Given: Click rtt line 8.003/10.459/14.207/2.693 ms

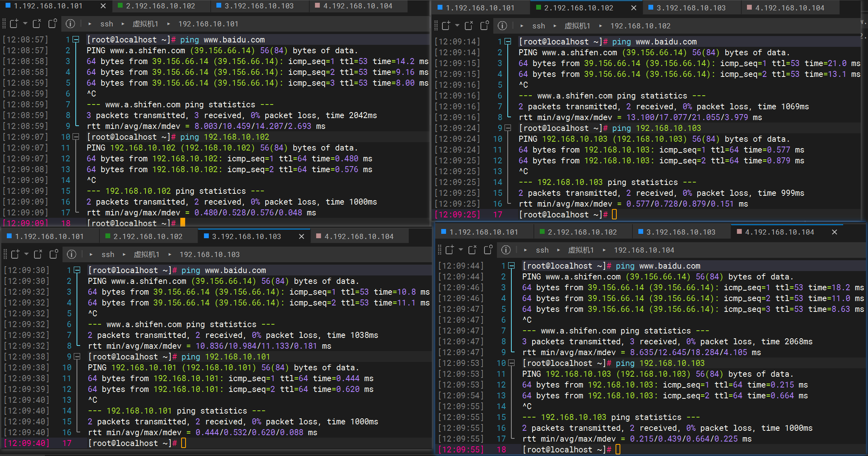Looking at the screenshot, I should tap(206, 126).
